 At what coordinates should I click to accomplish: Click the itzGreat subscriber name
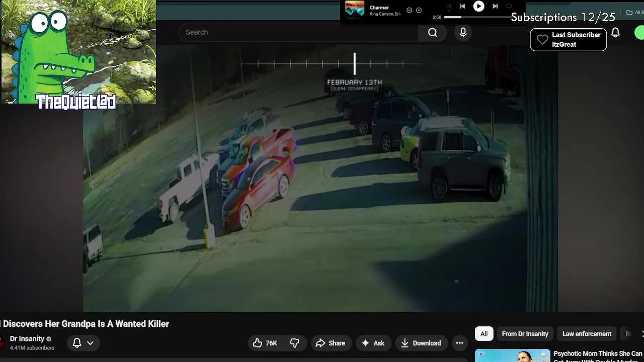564,44
